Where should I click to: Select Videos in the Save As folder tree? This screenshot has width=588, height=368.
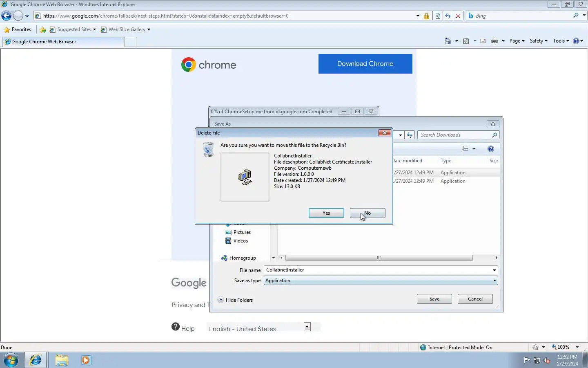pos(237,241)
